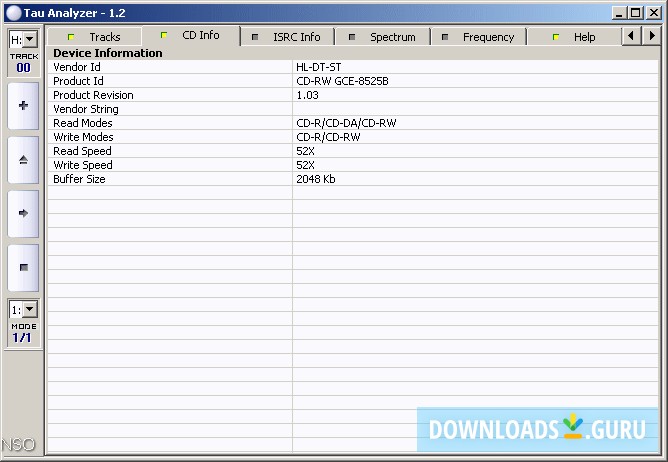
Task: Select the HL-DT-ST vendor value
Action: click(319, 67)
